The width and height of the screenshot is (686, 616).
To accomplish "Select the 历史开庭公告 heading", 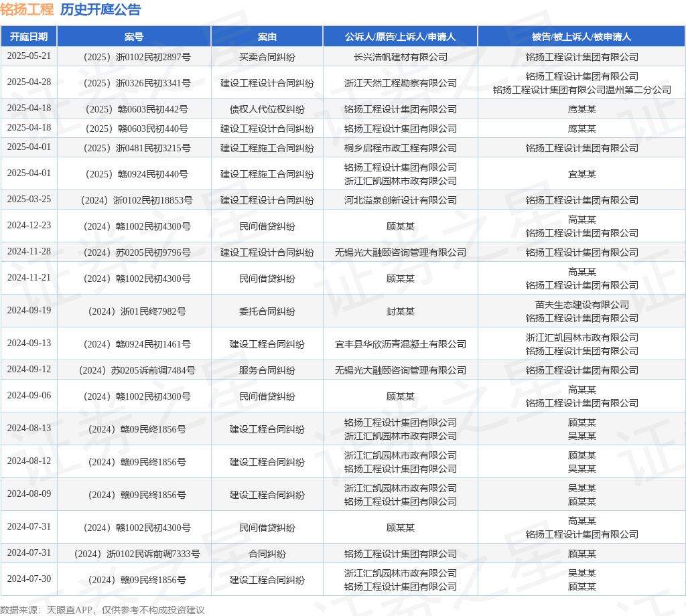I will (100, 9).
